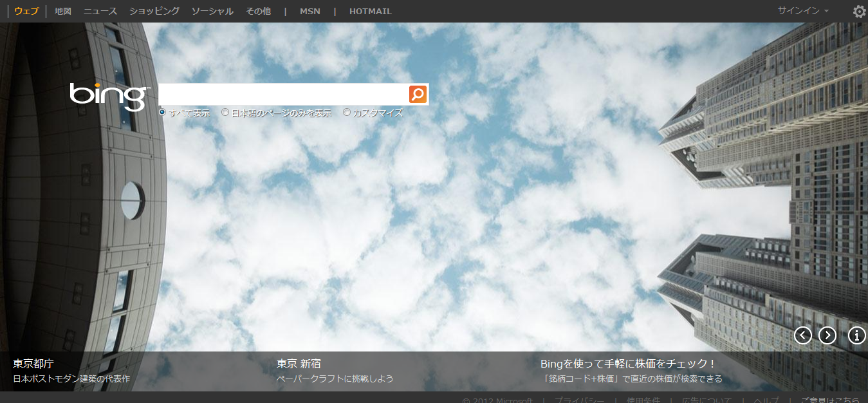Click the orange search magnifier button
This screenshot has width=868, height=403.
point(418,94)
